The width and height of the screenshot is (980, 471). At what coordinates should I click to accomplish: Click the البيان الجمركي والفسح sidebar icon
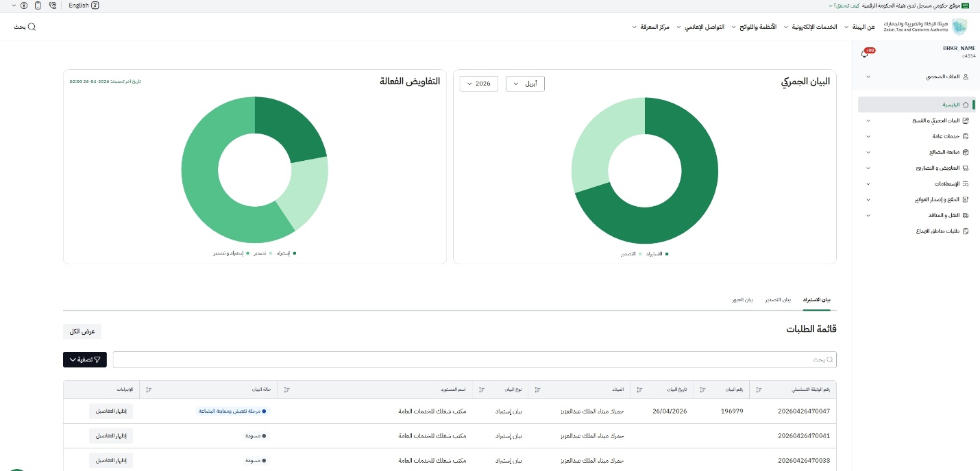click(966, 120)
